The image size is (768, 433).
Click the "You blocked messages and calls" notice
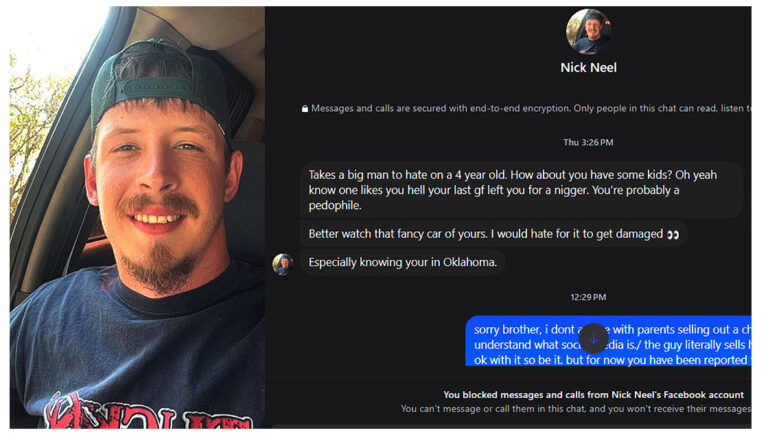click(x=593, y=395)
